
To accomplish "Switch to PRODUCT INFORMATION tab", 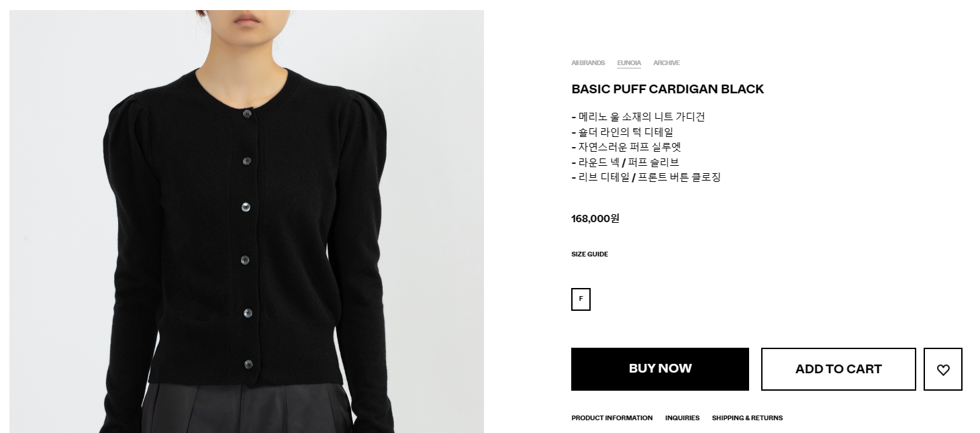I will (x=611, y=418).
